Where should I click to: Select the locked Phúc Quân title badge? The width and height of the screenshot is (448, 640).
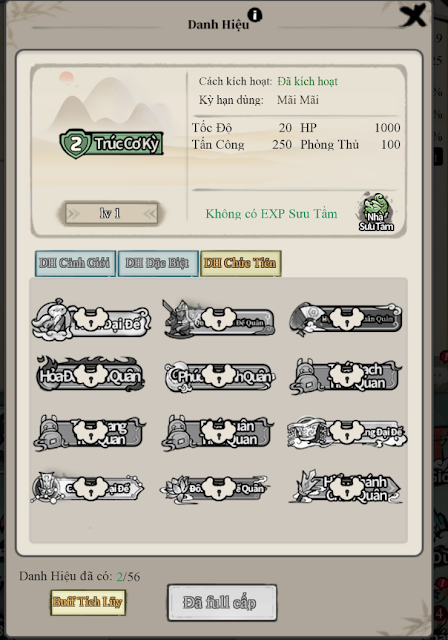click(x=219, y=376)
